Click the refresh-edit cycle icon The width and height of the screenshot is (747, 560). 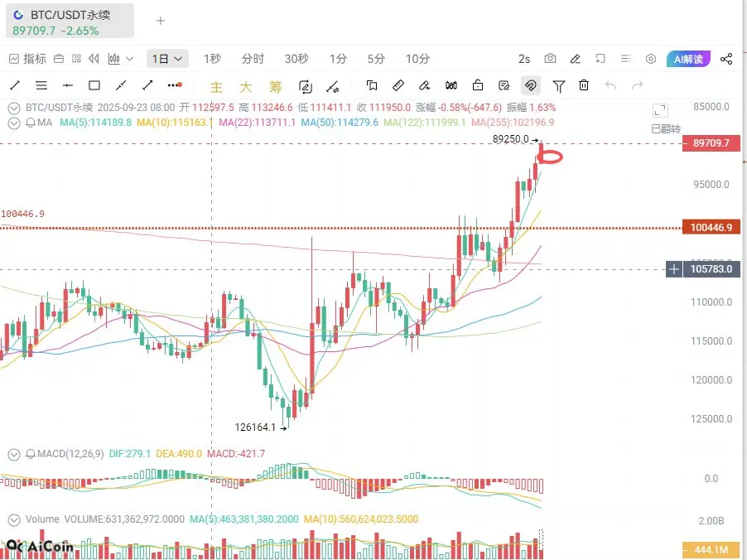click(305, 87)
